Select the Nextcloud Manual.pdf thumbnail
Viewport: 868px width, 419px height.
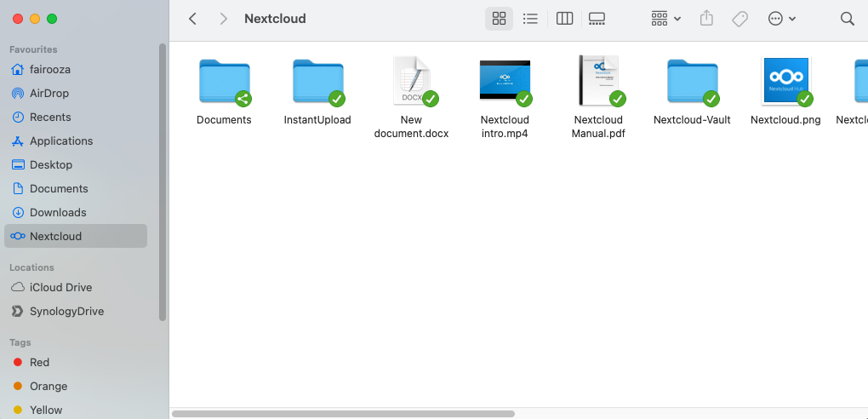(x=598, y=81)
